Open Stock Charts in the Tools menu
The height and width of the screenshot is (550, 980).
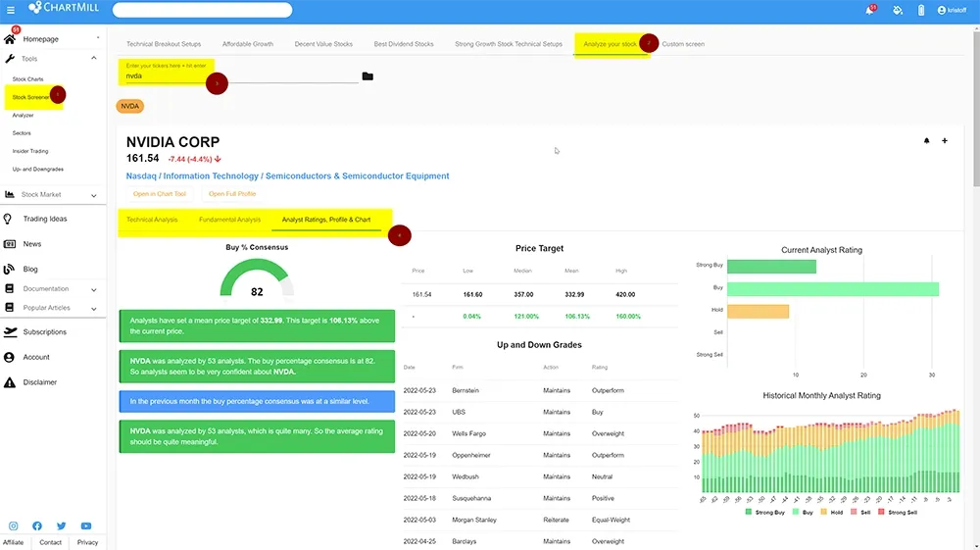(x=28, y=79)
